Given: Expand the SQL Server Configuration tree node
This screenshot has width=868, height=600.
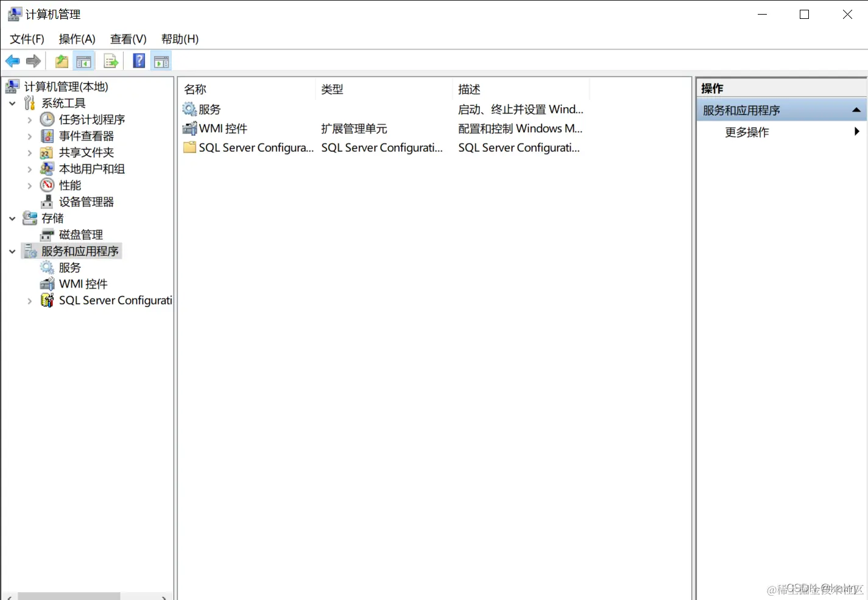Looking at the screenshot, I should (29, 301).
